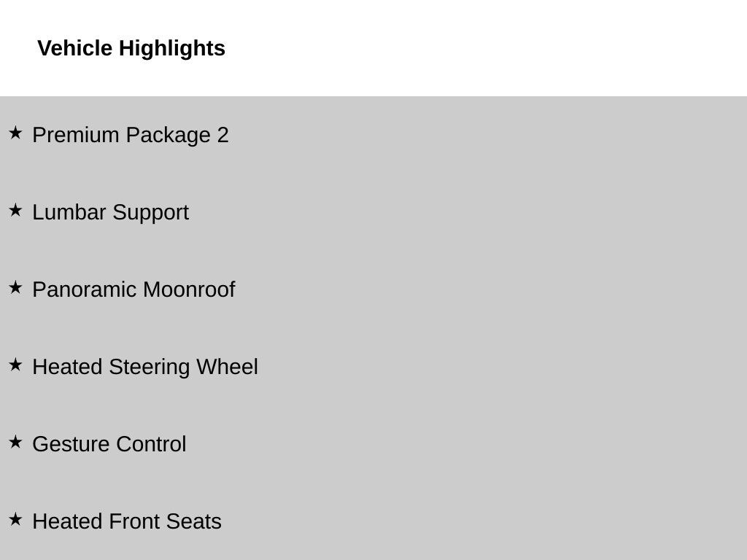The width and height of the screenshot is (747, 560).
Task: Click the word Vehicle in the heading
Action: (75, 48)
